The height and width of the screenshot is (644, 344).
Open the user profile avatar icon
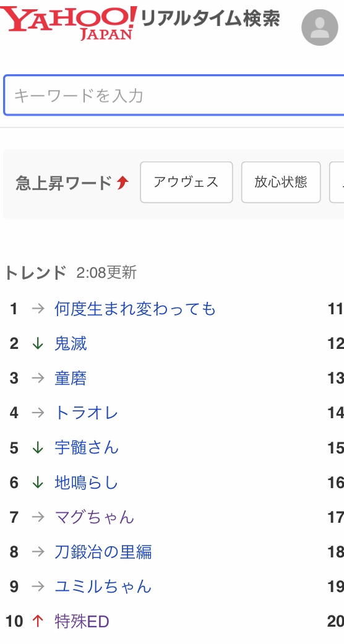coord(320,27)
